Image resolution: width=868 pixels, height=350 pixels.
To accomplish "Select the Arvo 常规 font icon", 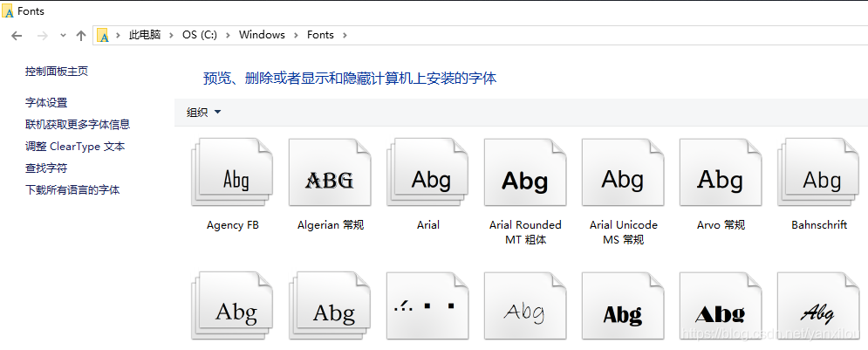I will [721, 172].
